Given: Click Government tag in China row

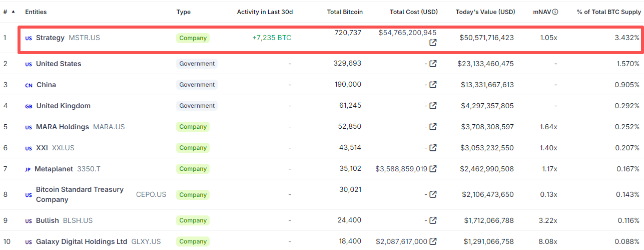Looking at the screenshot, I should 197,85.
